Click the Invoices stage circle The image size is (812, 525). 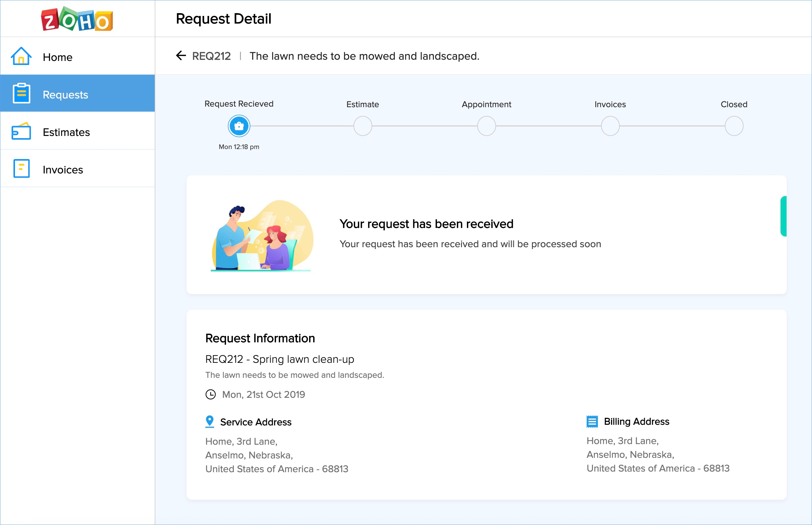610,126
